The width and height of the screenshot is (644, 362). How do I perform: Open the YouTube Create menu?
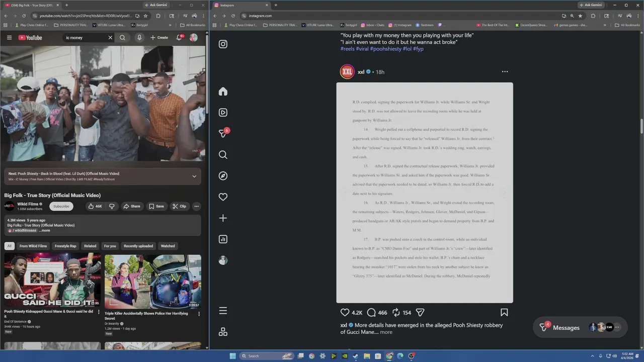point(159,38)
